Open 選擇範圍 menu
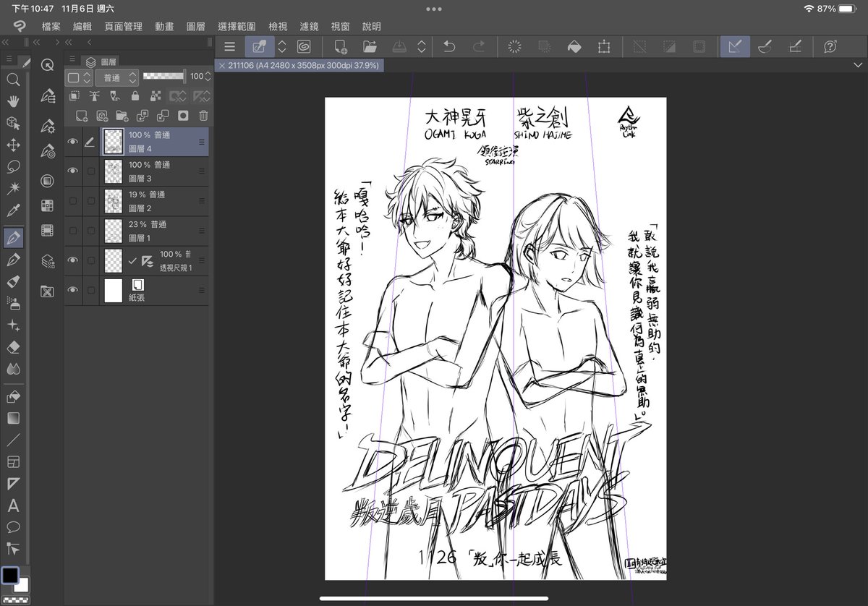The width and height of the screenshot is (868, 606). [237, 26]
